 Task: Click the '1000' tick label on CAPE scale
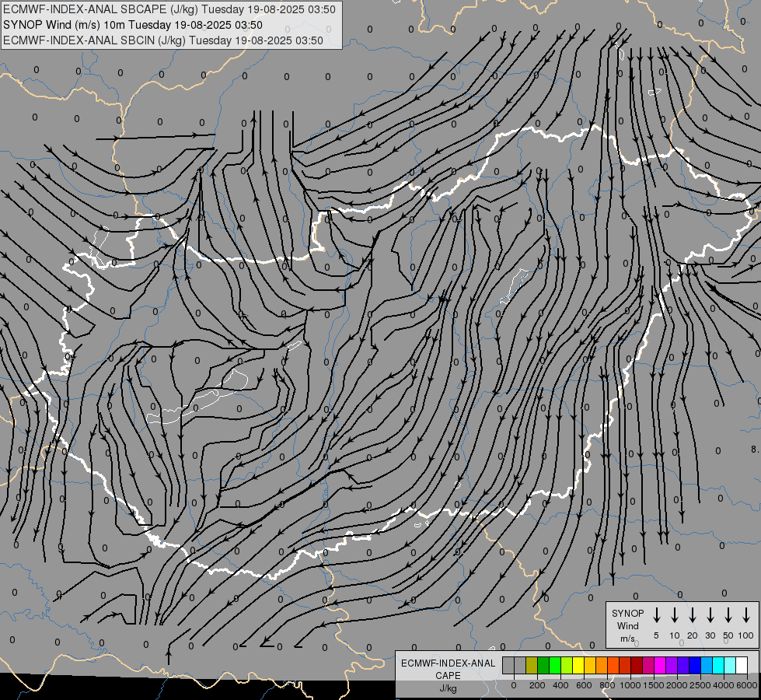pyautogui.click(x=630, y=685)
